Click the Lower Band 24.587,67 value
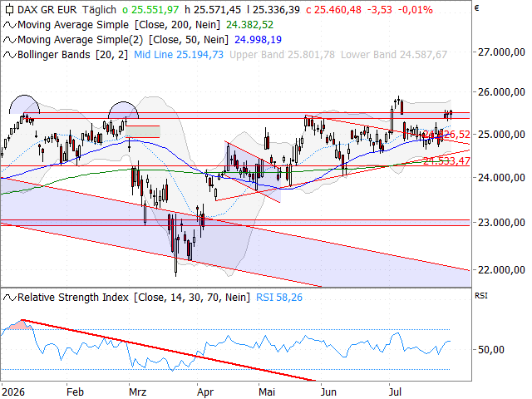Screen dimensions: 532x399 tap(394, 55)
